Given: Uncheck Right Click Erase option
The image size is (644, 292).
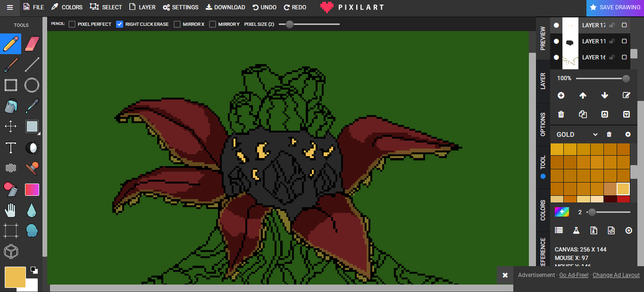Looking at the screenshot, I should tap(120, 24).
